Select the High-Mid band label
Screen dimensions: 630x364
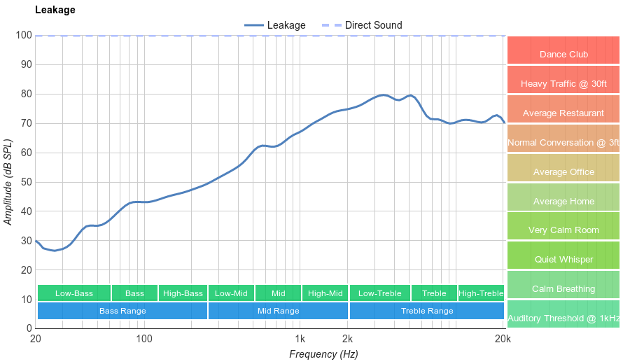coord(325,293)
